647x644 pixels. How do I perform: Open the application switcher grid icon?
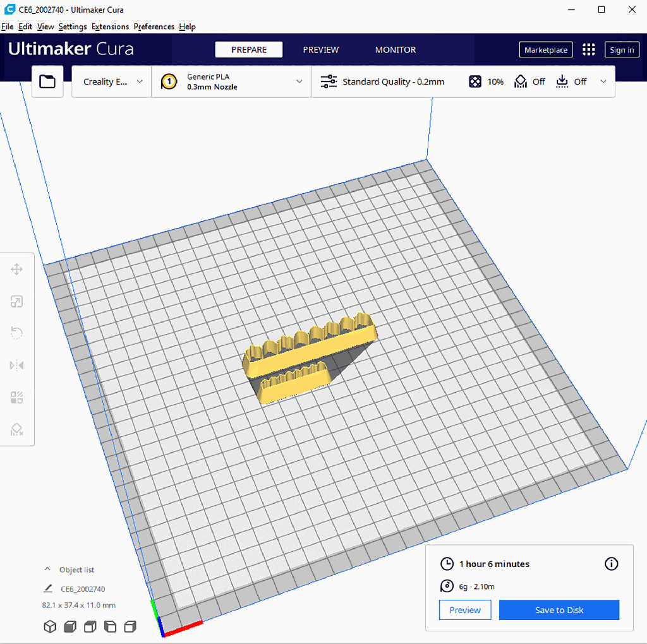[588, 50]
